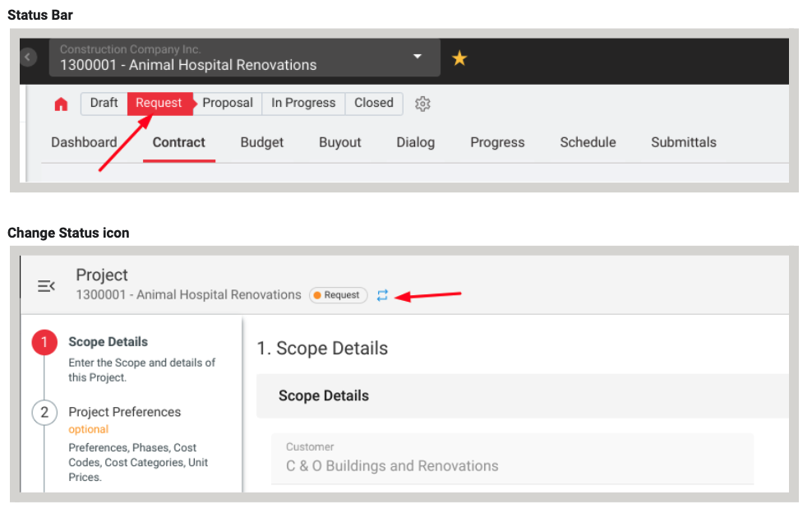Collapse the sidebar with the menu icon

46,286
